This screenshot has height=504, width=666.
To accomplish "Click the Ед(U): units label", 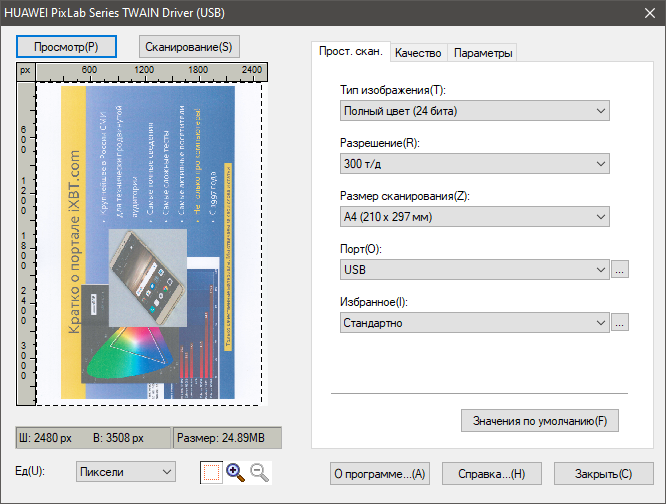I will [30, 471].
